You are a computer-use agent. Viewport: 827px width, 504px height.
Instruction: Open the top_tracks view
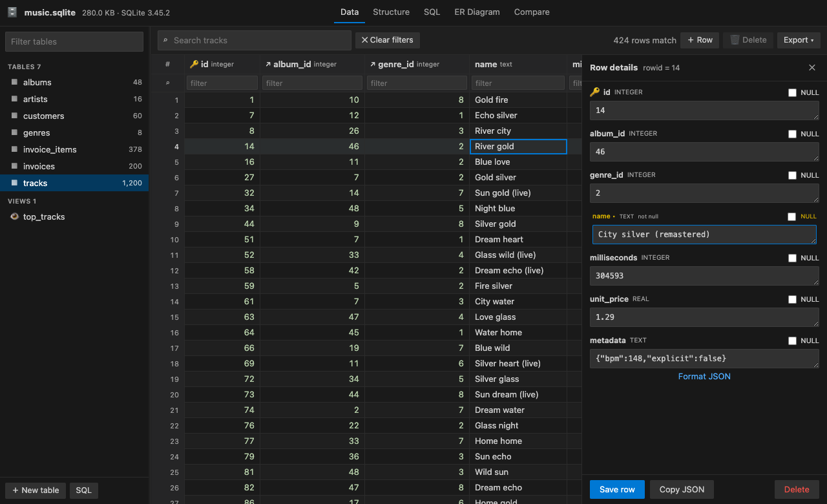(x=74, y=216)
